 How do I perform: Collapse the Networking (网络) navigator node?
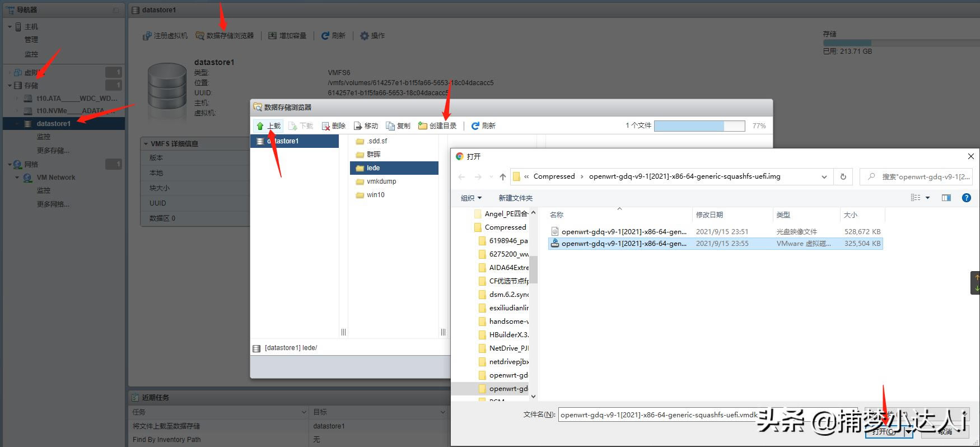[x=10, y=165]
